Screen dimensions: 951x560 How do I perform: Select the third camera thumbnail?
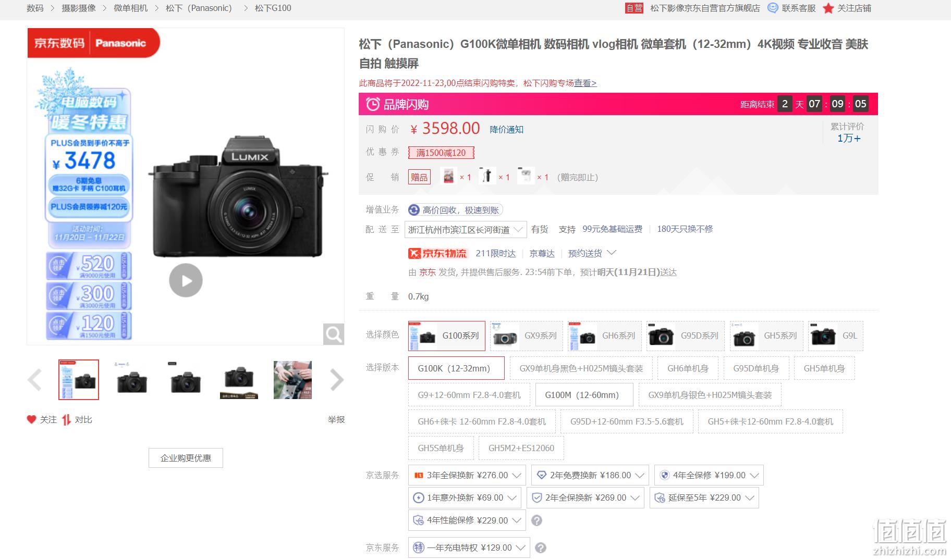point(186,380)
